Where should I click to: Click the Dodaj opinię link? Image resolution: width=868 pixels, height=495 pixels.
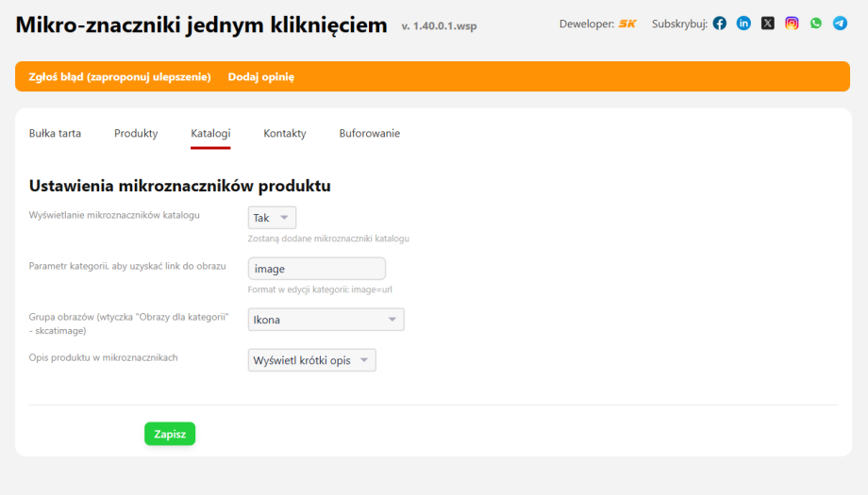coord(261,77)
